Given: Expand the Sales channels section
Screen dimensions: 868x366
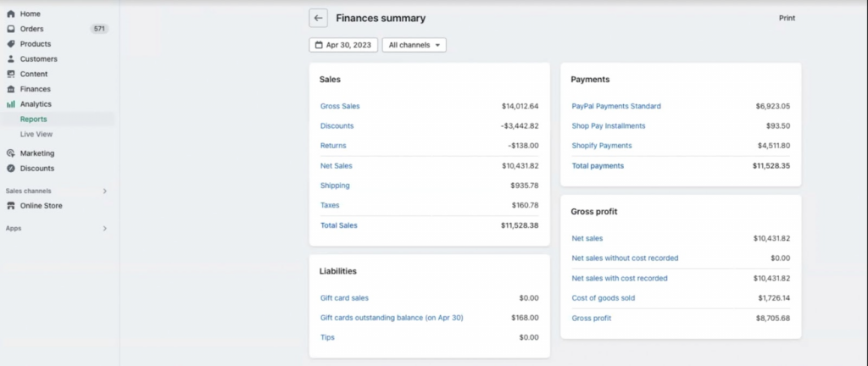Looking at the screenshot, I should [x=105, y=191].
